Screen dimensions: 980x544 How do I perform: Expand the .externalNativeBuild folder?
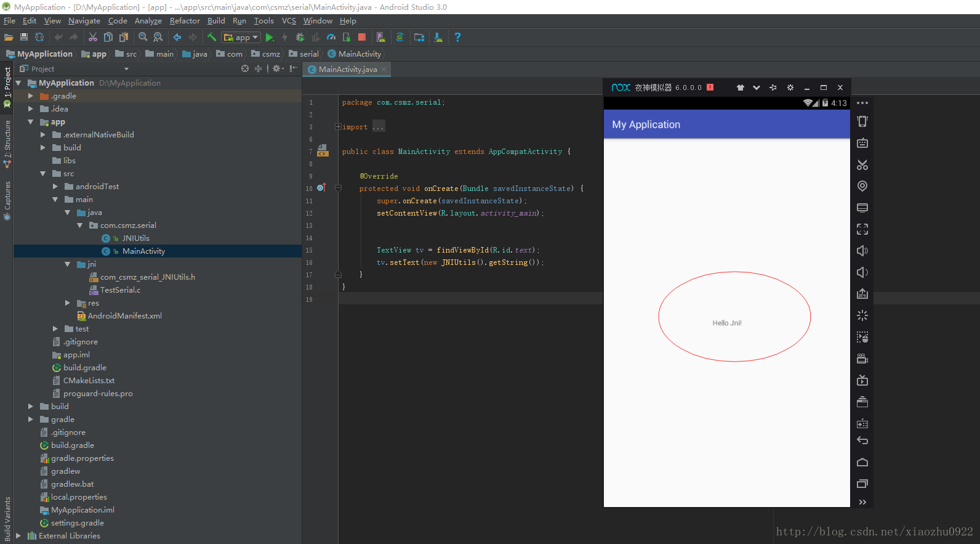(43, 135)
